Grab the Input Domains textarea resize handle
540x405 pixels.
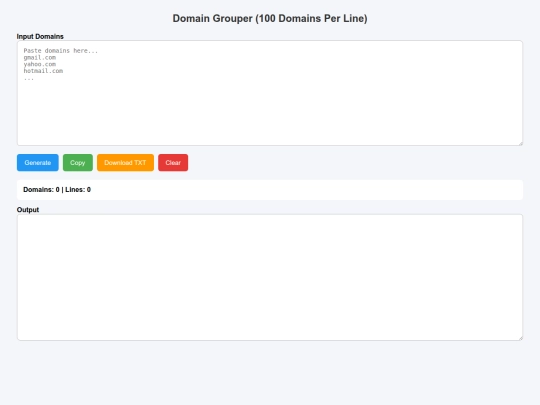point(520,143)
